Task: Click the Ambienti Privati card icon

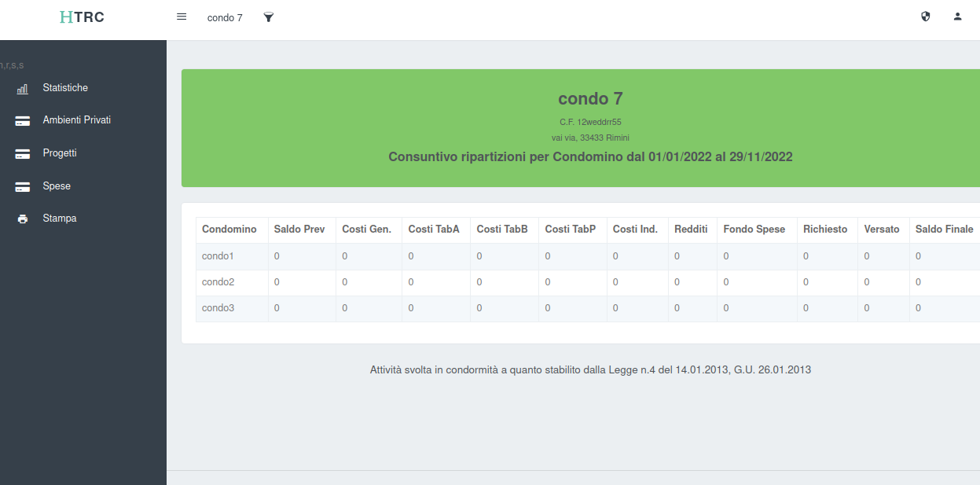Action: 23,121
